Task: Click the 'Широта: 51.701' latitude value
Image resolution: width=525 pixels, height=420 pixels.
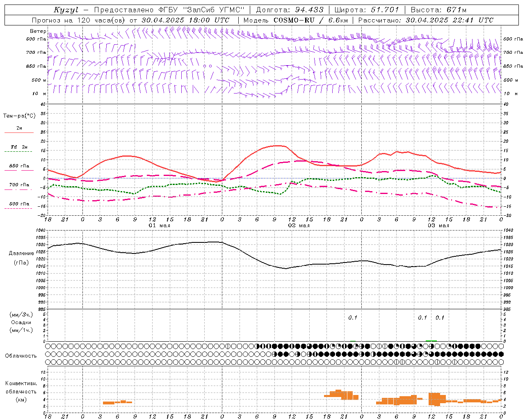Action: click(367, 10)
